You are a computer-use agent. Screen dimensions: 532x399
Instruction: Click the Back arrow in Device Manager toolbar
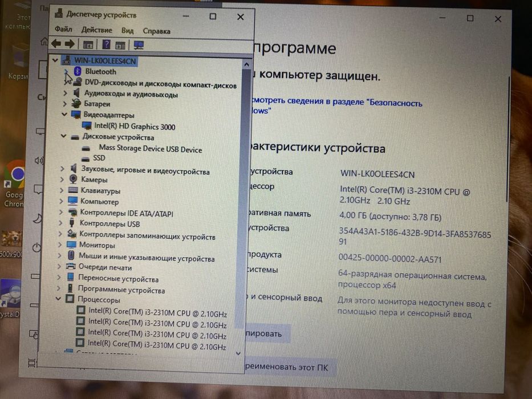click(56, 43)
